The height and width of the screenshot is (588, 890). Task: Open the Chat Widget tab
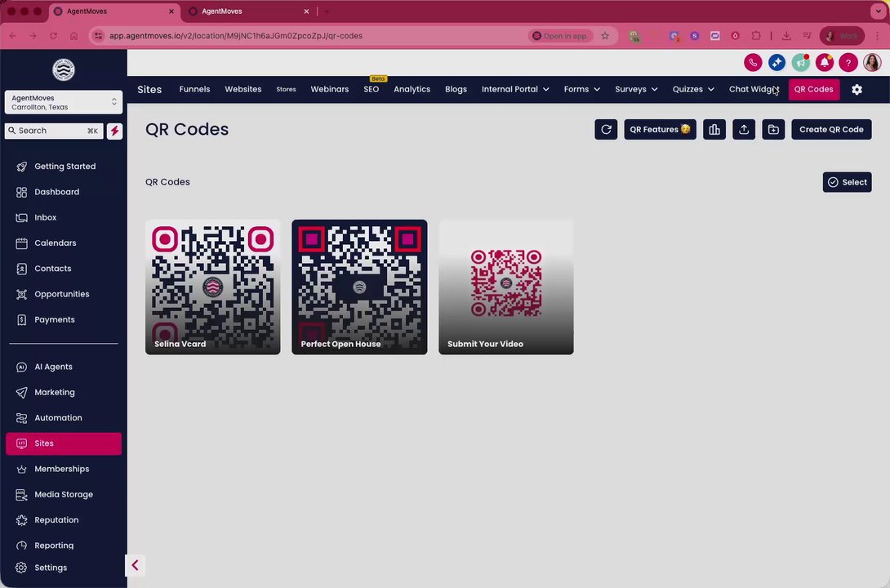754,89
